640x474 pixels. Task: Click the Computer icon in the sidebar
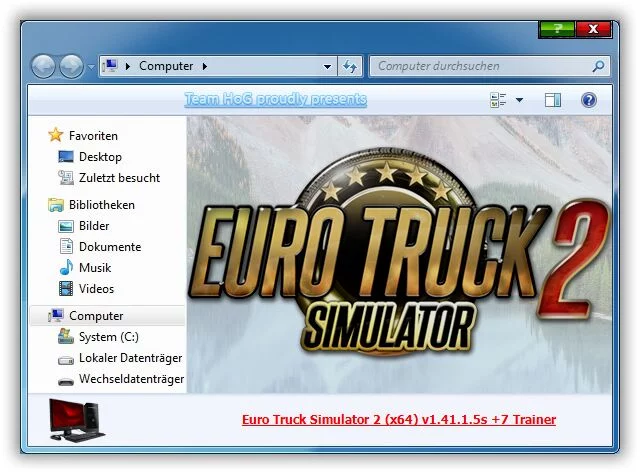56,315
